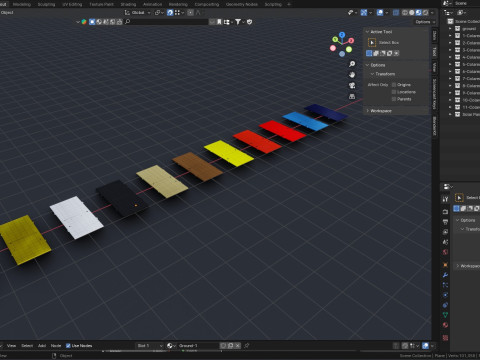Open the Animation workspace tab
The height and width of the screenshot is (360, 480).
pos(152,4)
